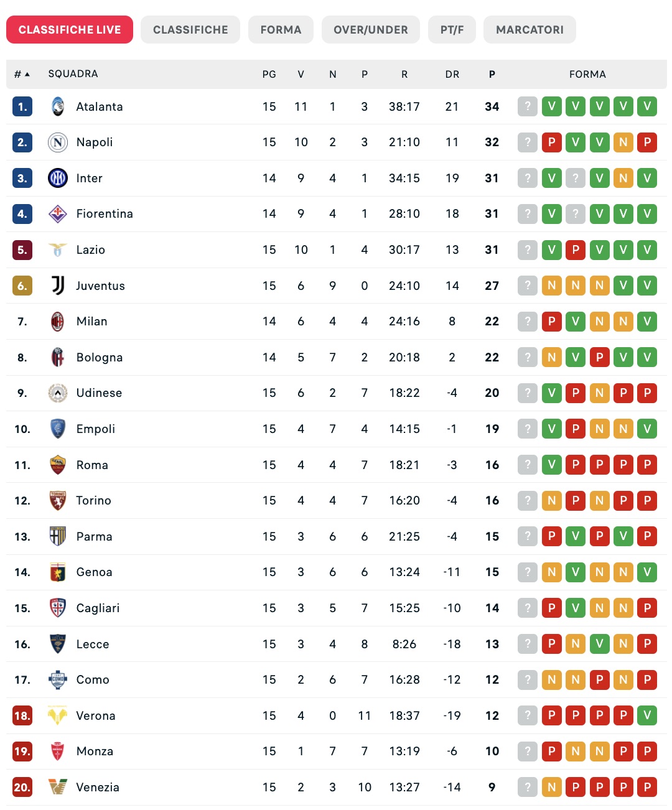Click the Atalanta team crest icon
672x810 pixels.
[58, 106]
